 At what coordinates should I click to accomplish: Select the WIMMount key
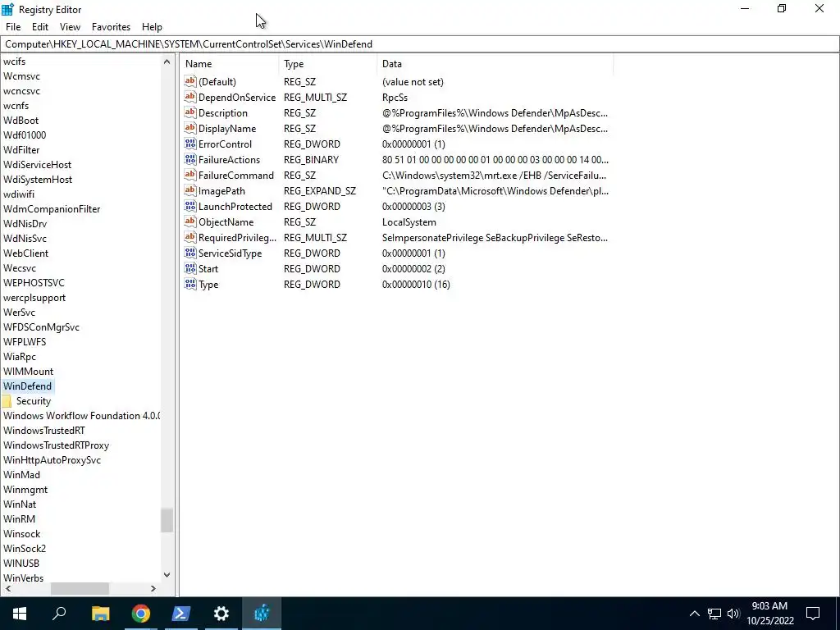click(x=29, y=372)
